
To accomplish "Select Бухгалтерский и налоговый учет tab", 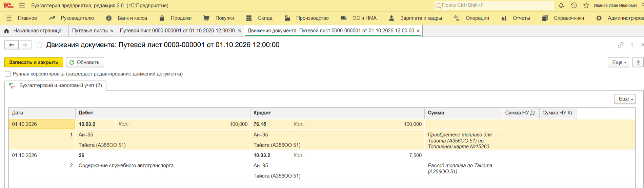I will tap(56, 86).
